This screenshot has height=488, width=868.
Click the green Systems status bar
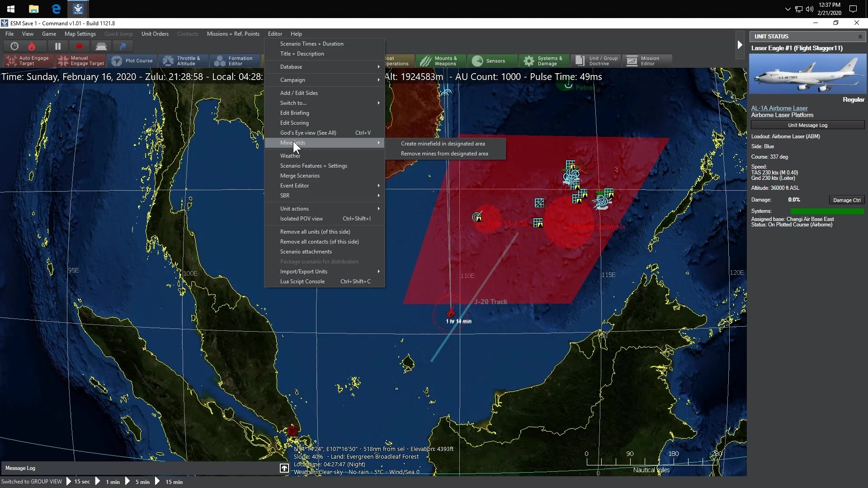click(x=827, y=211)
